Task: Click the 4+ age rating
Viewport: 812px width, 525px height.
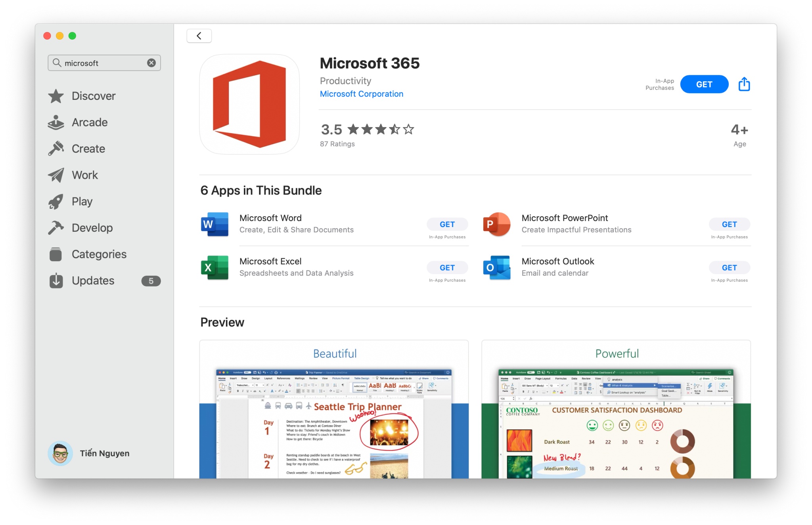Action: pyautogui.click(x=739, y=130)
